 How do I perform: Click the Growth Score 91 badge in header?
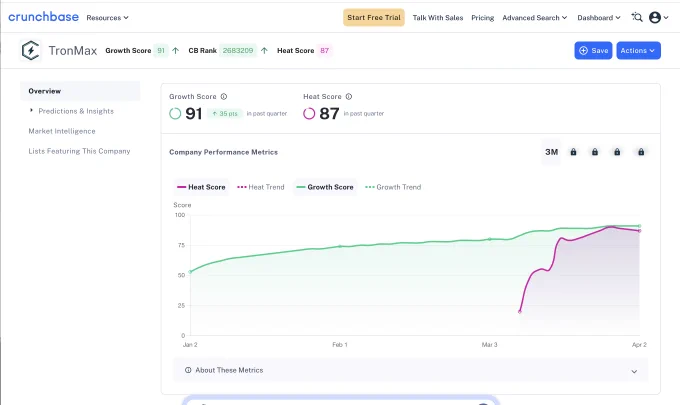click(161, 51)
